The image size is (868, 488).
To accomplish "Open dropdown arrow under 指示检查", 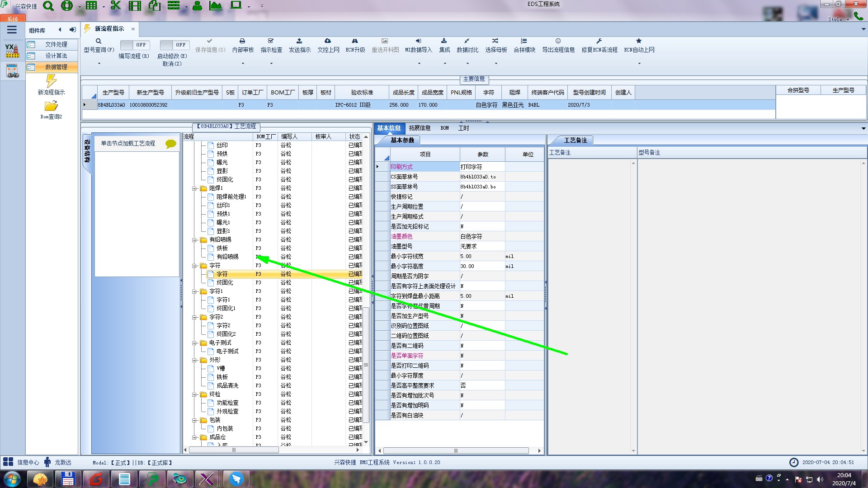I will 271,64.
